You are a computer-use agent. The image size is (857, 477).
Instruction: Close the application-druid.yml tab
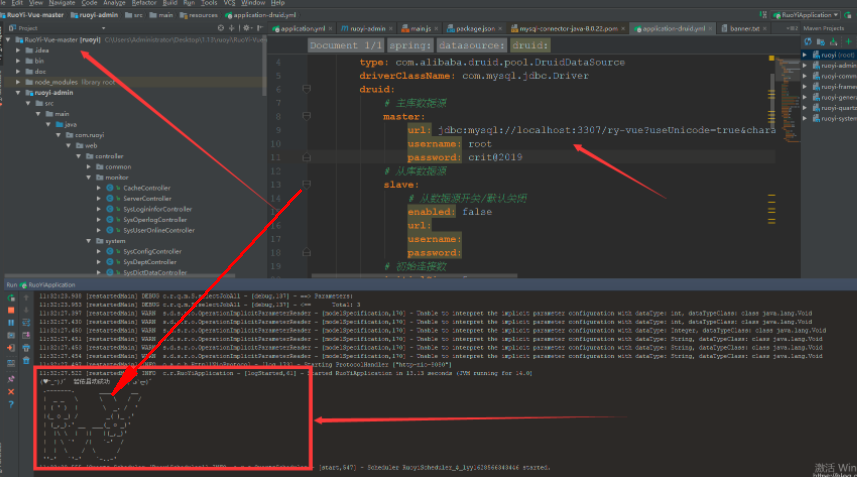pos(710,28)
